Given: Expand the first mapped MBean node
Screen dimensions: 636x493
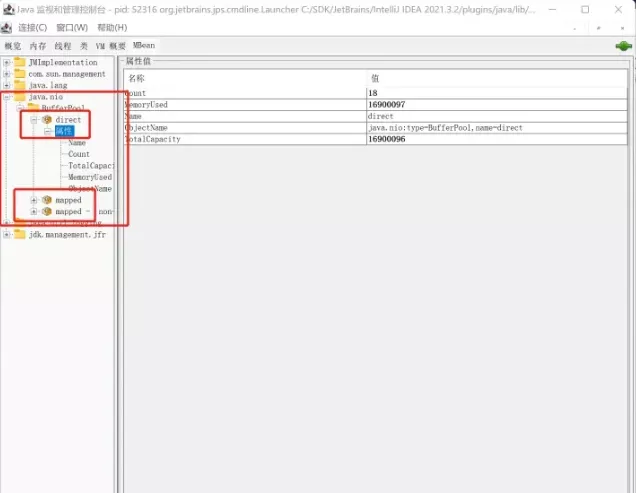Looking at the screenshot, I should [34, 200].
